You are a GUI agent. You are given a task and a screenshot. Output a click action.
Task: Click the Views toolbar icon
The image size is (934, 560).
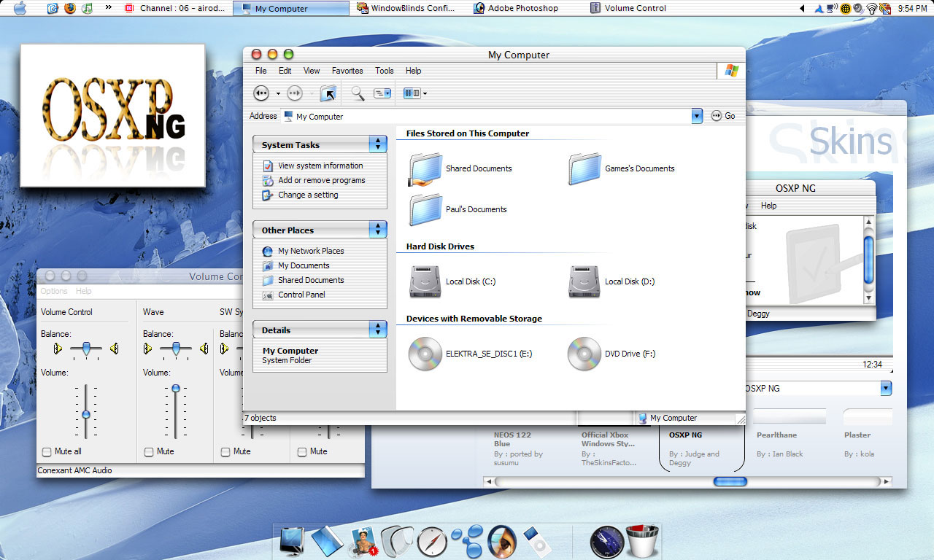pyautogui.click(x=412, y=93)
